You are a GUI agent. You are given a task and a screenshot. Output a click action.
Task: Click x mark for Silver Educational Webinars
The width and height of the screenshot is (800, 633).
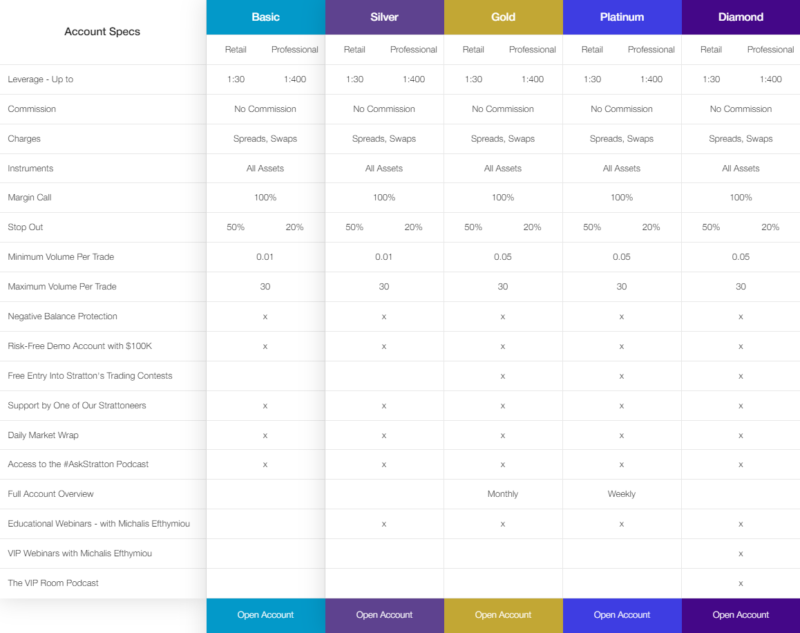tap(384, 524)
